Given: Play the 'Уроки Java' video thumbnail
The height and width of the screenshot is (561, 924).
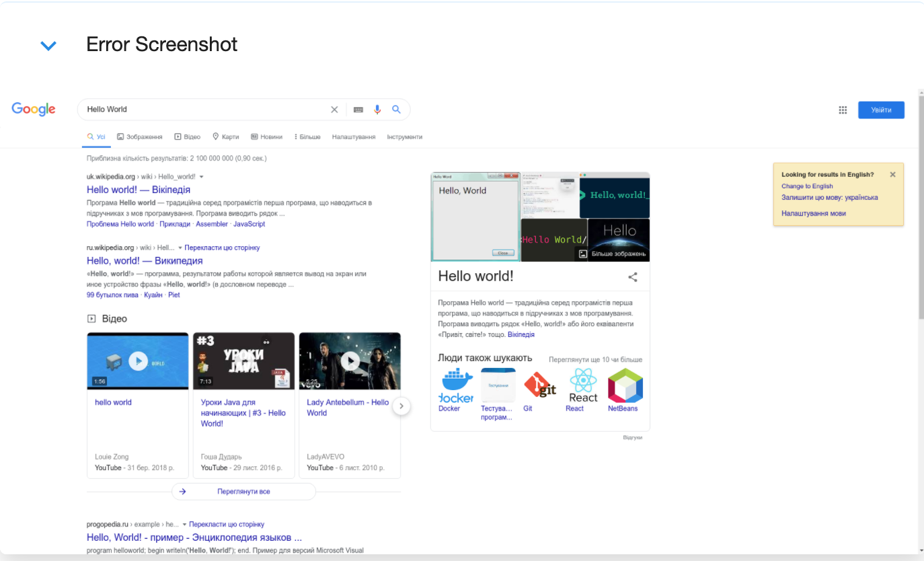Looking at the screenshot, I should click(x=243, y=361).
